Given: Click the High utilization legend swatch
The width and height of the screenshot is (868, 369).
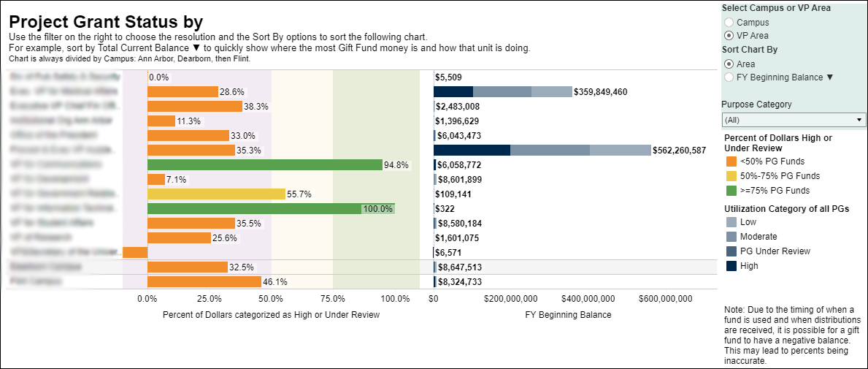Looking at the screenshot, I should tap(731, 266).
